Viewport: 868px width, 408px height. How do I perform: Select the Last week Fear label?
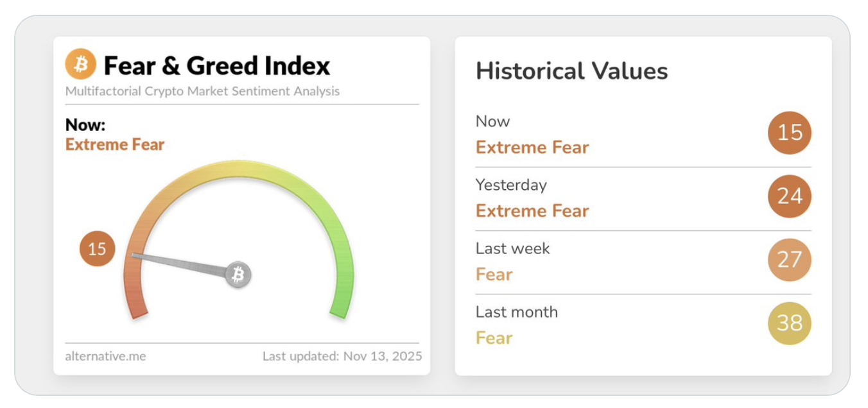pos(494,275)
